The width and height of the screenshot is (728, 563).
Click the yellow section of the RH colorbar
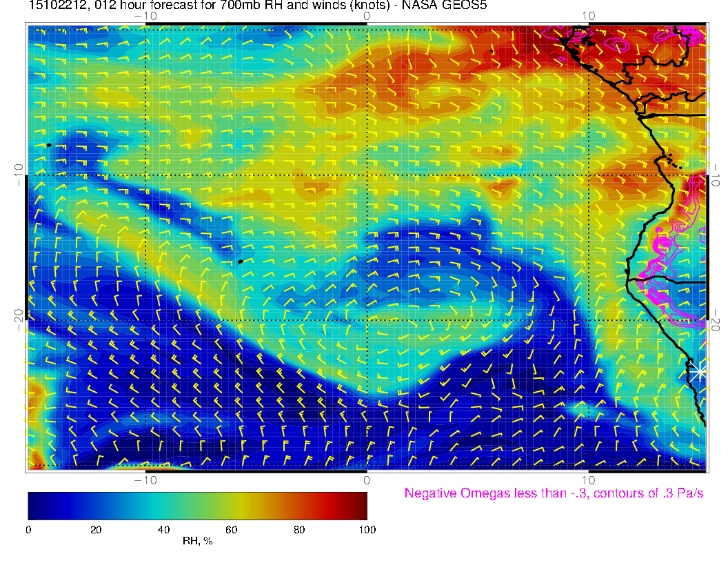[x=241, y=506]
